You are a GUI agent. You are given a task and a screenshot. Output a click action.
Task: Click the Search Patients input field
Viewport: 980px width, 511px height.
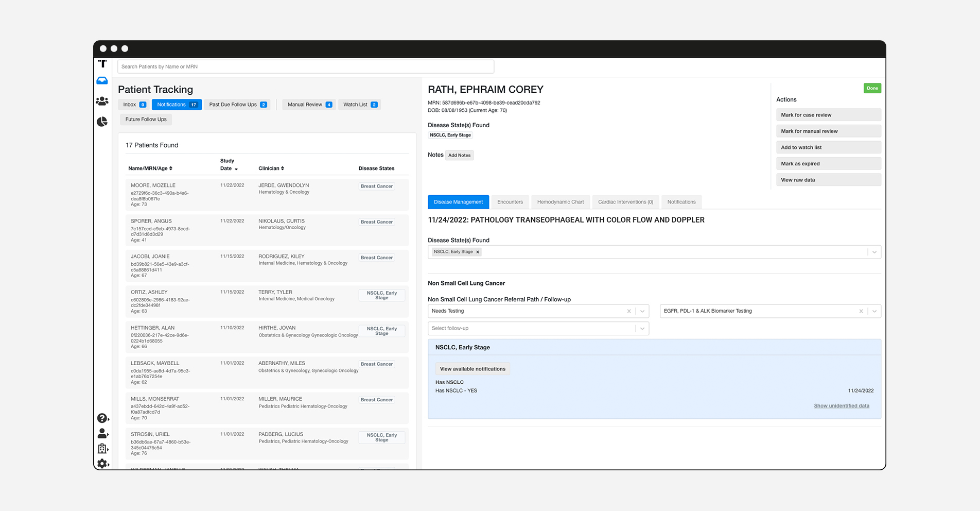306,66
